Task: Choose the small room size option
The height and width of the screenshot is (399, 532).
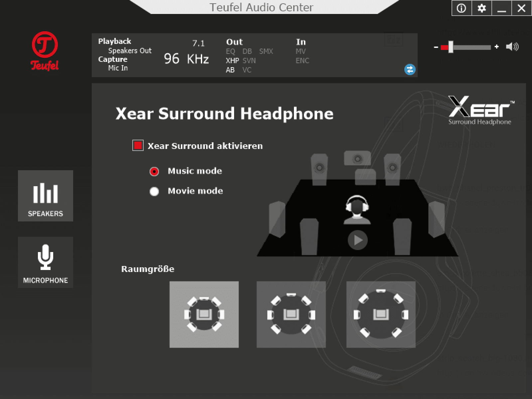Action: point(204,315)
